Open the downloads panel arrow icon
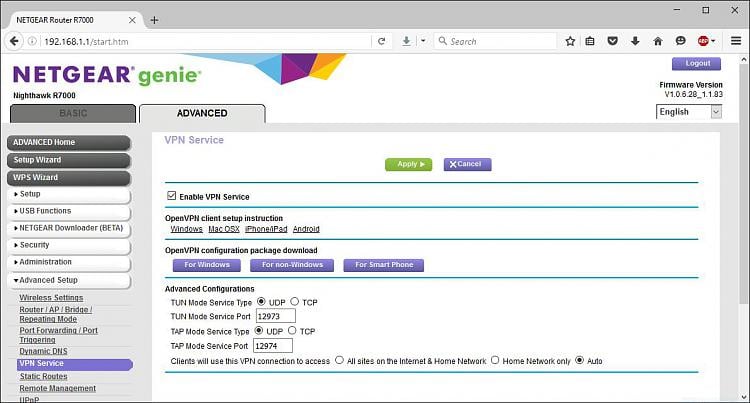The image size is (750, 403). [x=635, y=41]
